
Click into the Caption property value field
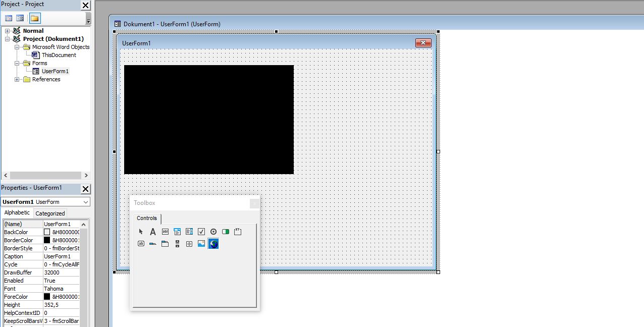61,256
